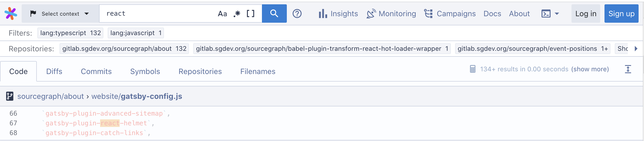The width and height of the screenshot is (644, 141).
Task: Click the Log in button
Action: click(x=586, y=14)
